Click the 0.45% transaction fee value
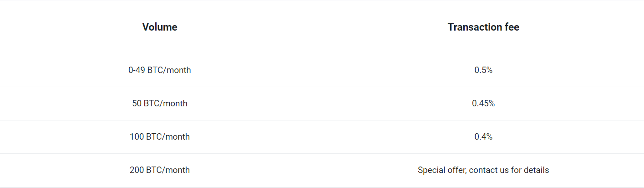Image resolution: width=644 pixels, height=188 pixels. coord(483,104)
